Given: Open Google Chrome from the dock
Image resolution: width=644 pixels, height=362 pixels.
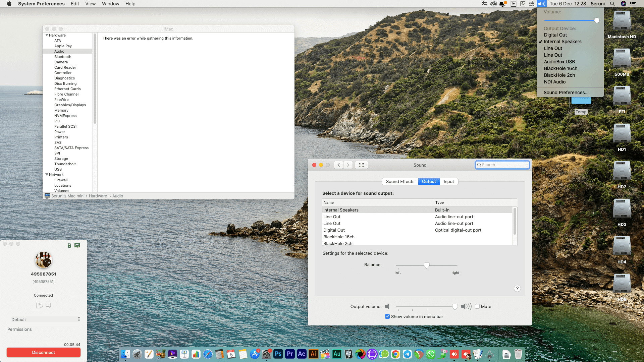Looking at the screenshot, I should click(395, 354).
